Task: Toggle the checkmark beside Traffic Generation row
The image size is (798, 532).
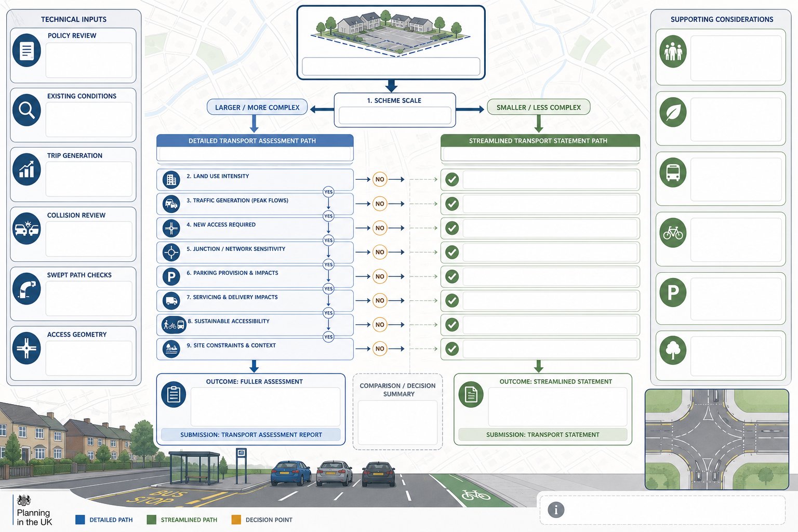Action: (x=452, y=204)
